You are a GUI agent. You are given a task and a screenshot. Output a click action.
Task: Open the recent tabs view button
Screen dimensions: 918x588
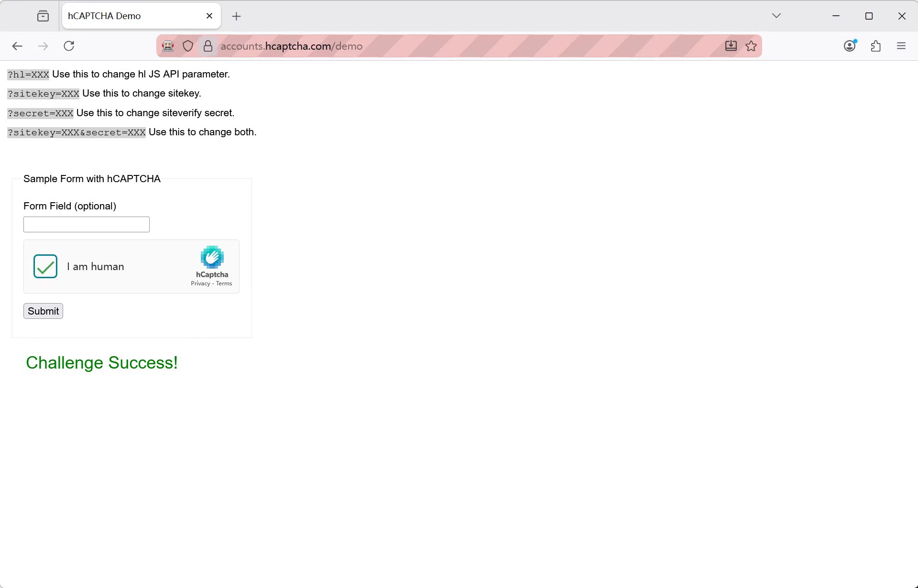tap(43, 16)
